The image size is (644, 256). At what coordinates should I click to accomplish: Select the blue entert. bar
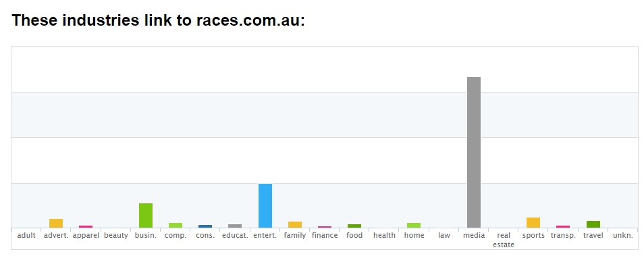click(x=265, y=205)
